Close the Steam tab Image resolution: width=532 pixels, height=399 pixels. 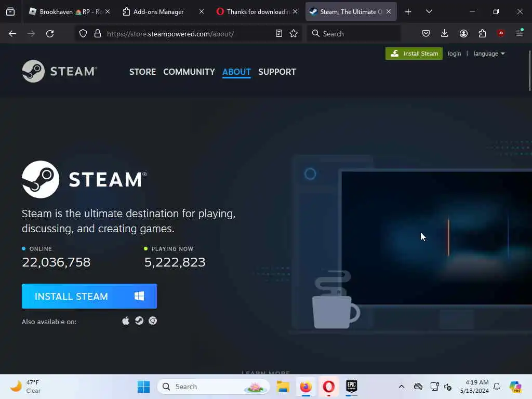click(389, 11)
